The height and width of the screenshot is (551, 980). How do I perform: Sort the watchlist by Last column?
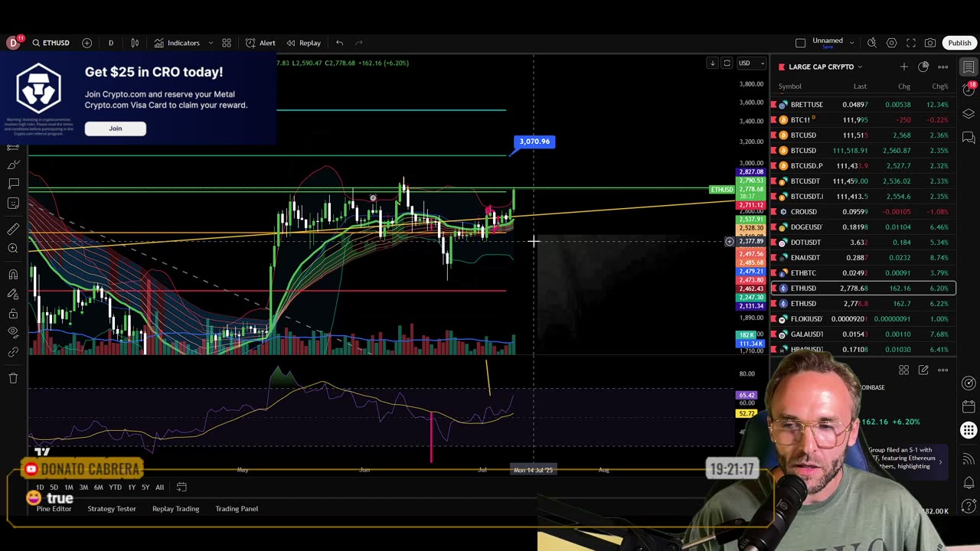point(860,86)
